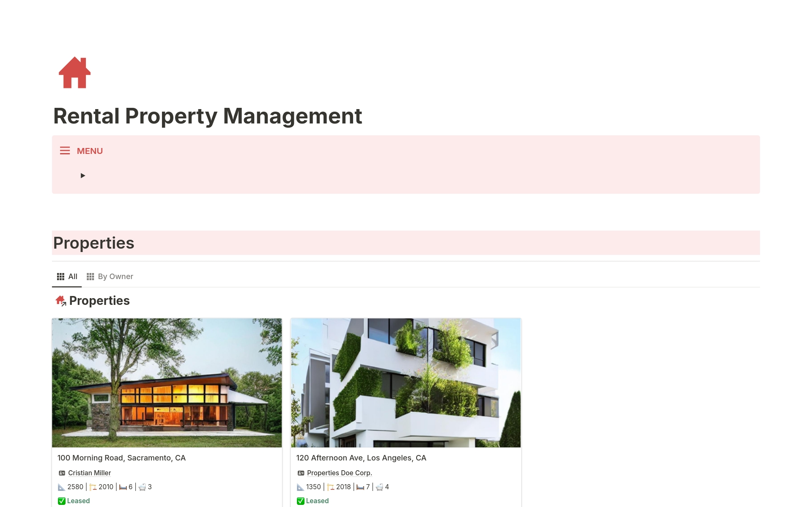Select the All tab in Properties view

66,276
